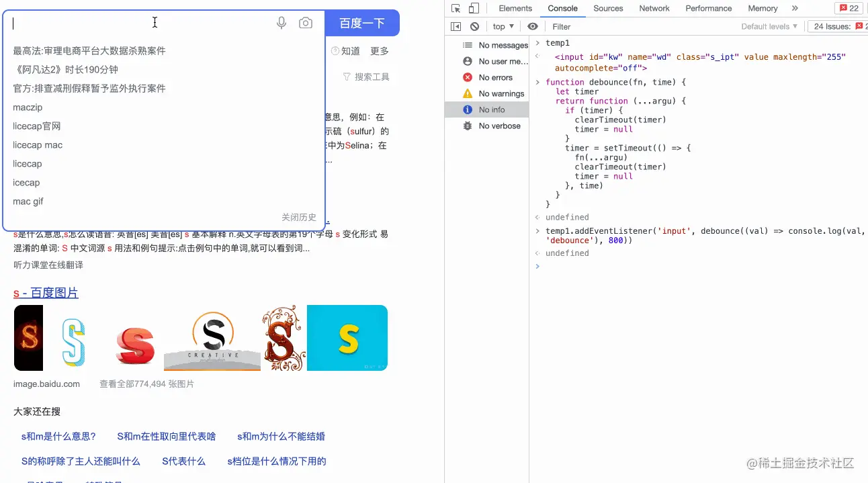Select suggestion 《阿凡达2》时长190分钟
The width and height of the screenshot is (868, 483).
point(66,70)
